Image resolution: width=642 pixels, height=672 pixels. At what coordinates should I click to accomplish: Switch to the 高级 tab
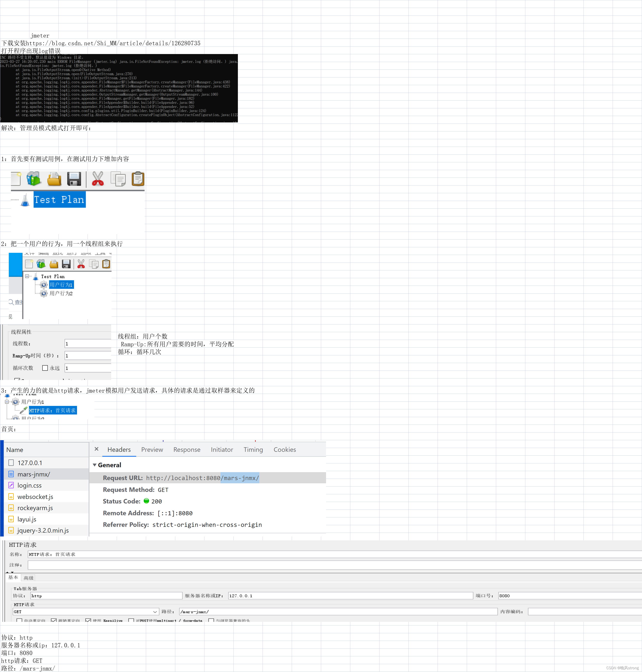click(x=28, y=577)
